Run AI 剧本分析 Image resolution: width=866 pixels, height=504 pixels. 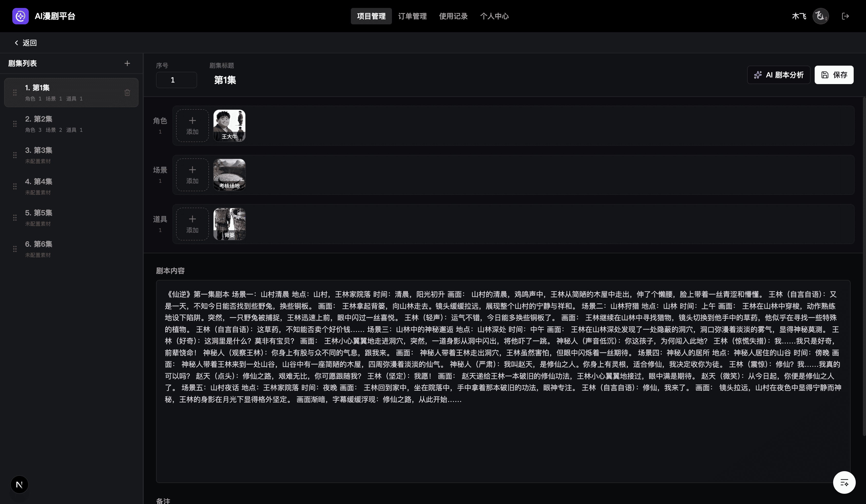tap(778, 75)
